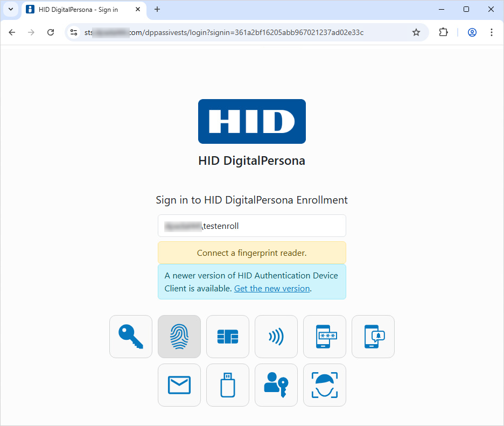
Task: Open the browser extensions menu
Action: (443, 32)
